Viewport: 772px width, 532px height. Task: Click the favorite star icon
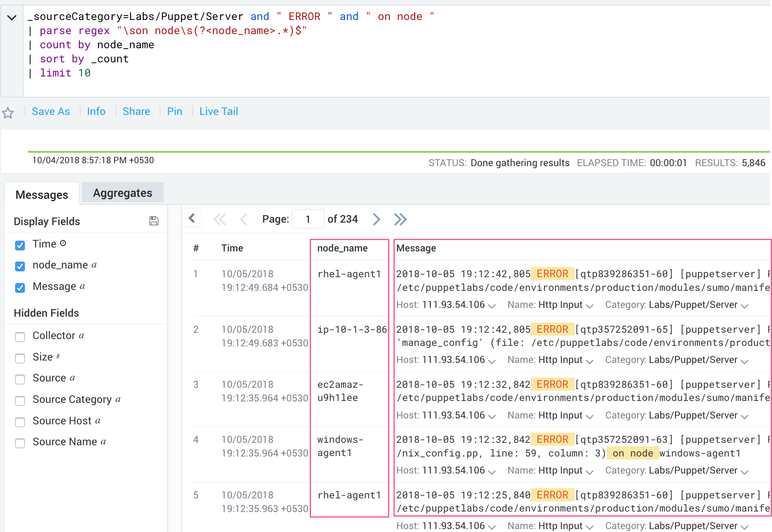coord(8,113)
